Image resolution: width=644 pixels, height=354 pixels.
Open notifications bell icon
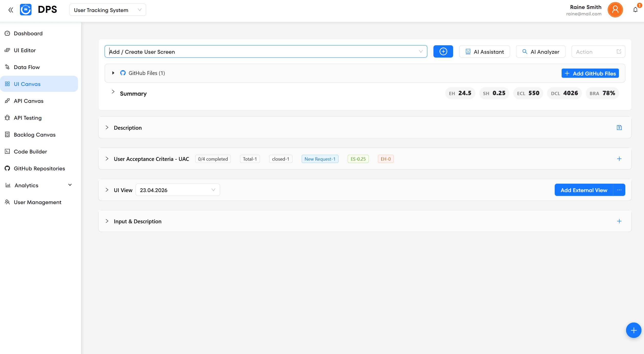click(x=635, y=10)
